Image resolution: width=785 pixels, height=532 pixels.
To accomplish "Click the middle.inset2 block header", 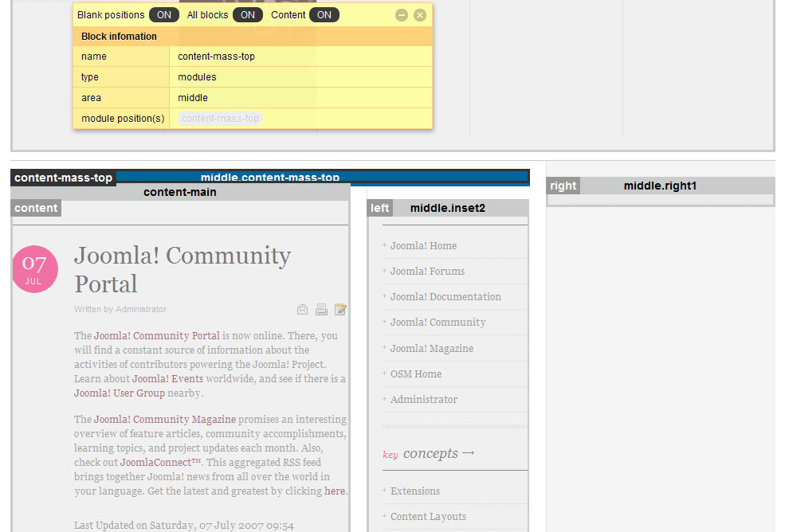I will tap(448, 208).
